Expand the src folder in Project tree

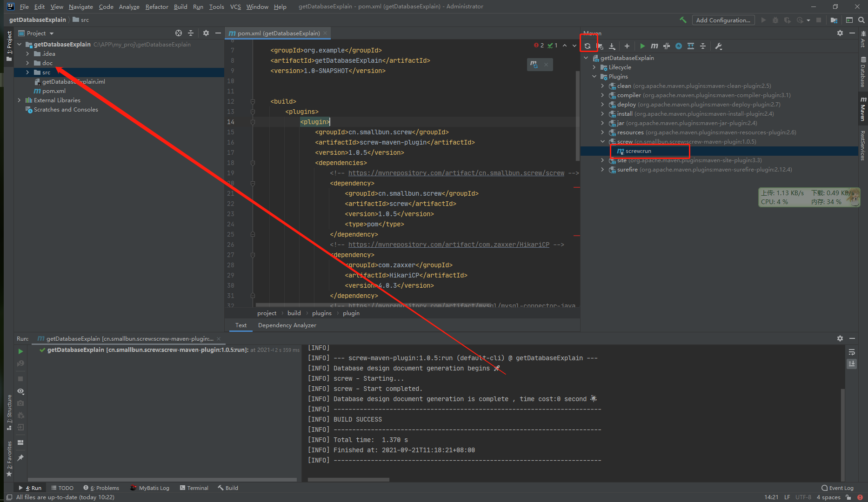coord(27,73)
